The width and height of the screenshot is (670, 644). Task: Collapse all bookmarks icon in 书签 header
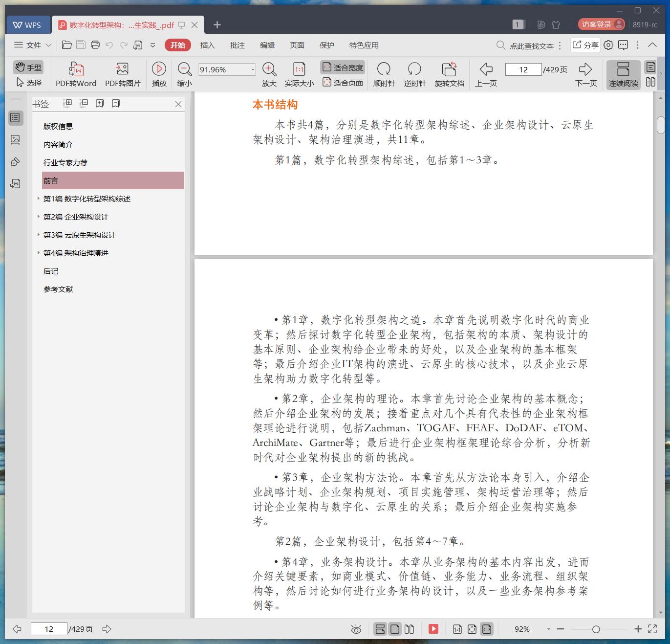pyautogui.click(x=84, y=103)
